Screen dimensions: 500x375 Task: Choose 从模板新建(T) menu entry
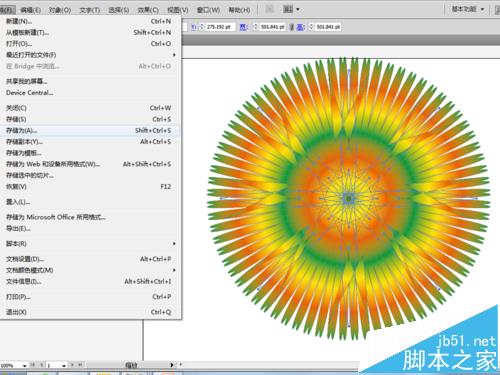(x=90, y=33)
